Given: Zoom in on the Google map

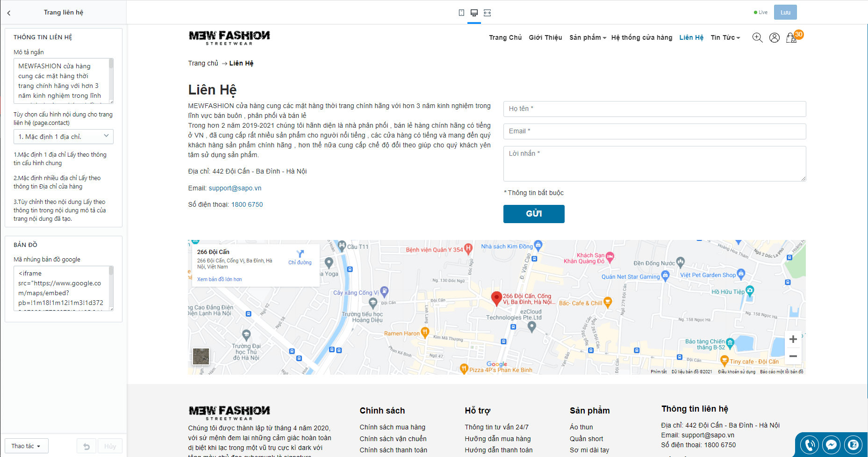Looking at the screenshot, I should [x=793, y=339].
